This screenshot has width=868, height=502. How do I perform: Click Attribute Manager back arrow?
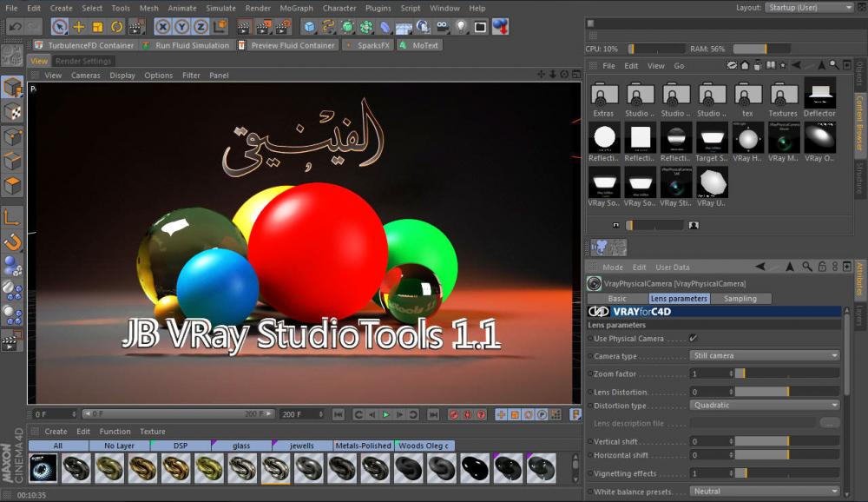point(760,267)
